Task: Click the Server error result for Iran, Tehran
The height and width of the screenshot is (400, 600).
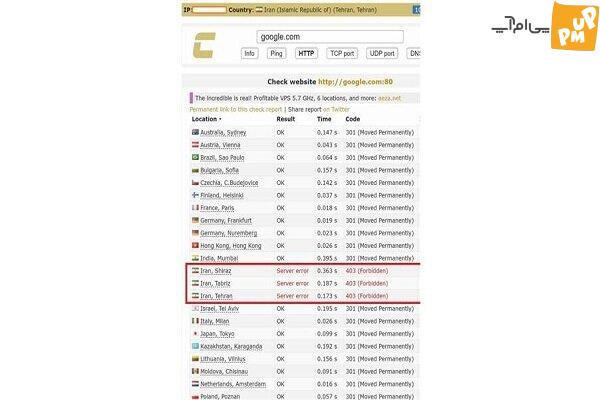Action: pos(293,296)
